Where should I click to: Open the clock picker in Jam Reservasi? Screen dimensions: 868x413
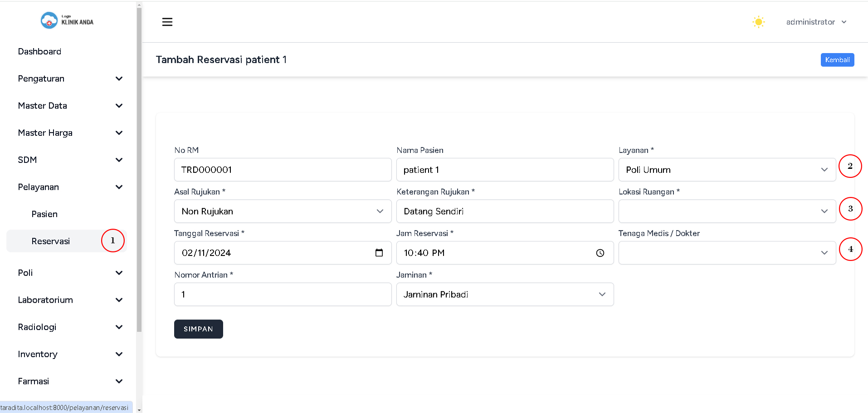600,253
